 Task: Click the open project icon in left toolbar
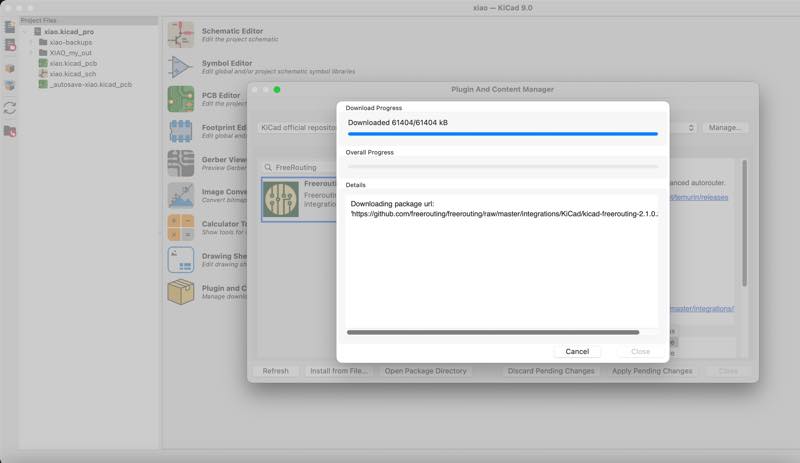click(10, 45)
